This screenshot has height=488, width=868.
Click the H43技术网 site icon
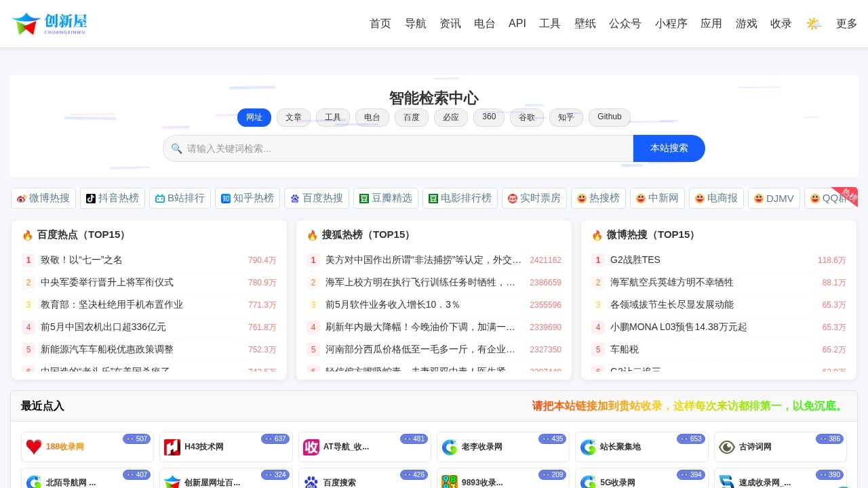[172, 447]
